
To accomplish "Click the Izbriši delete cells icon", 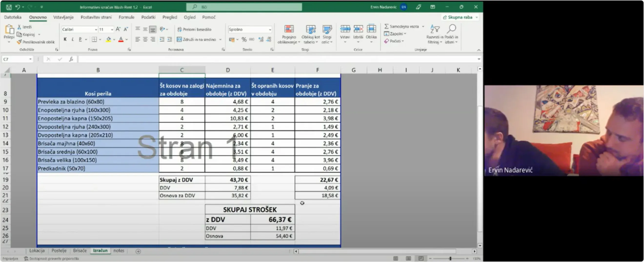I will 358,29.
